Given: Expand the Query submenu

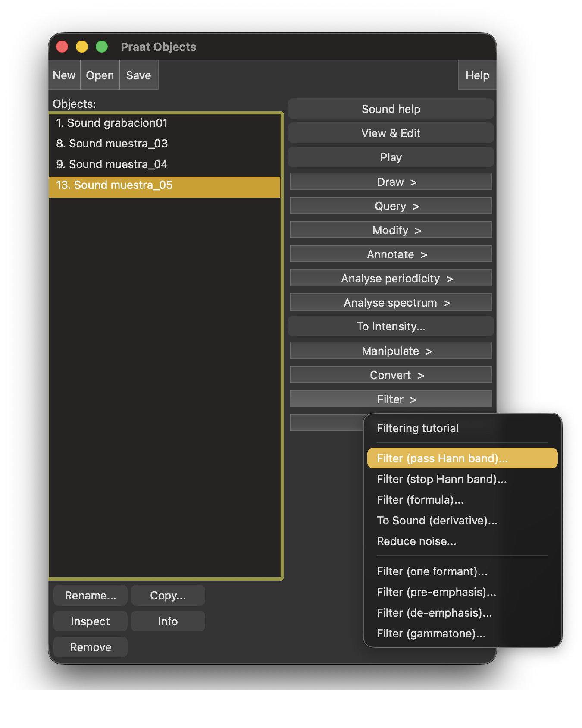Looking at the screenshot, I should [x=391, y=206].
